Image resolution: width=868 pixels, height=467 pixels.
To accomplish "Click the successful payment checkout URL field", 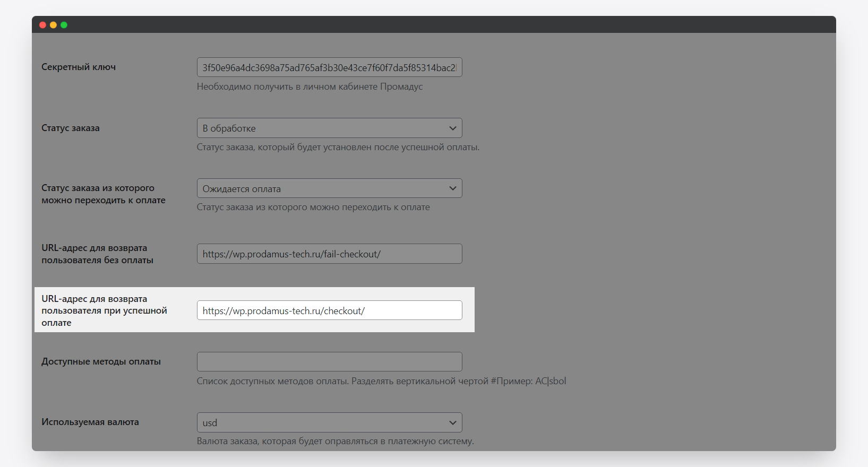I will 329,310.
